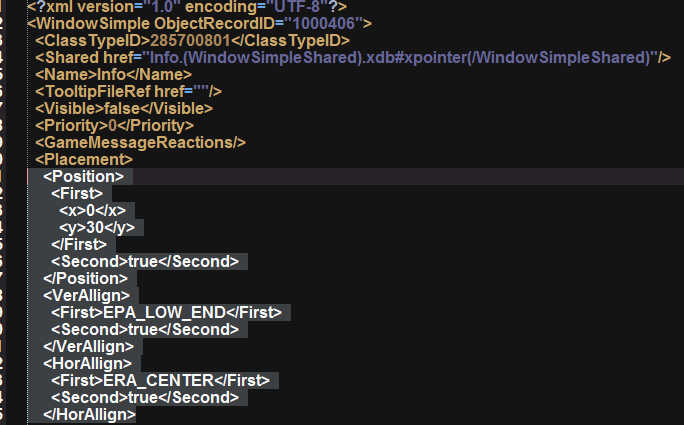Click the opening VerAllign tag
Screen dimensions: 684x425
point(86,295)
